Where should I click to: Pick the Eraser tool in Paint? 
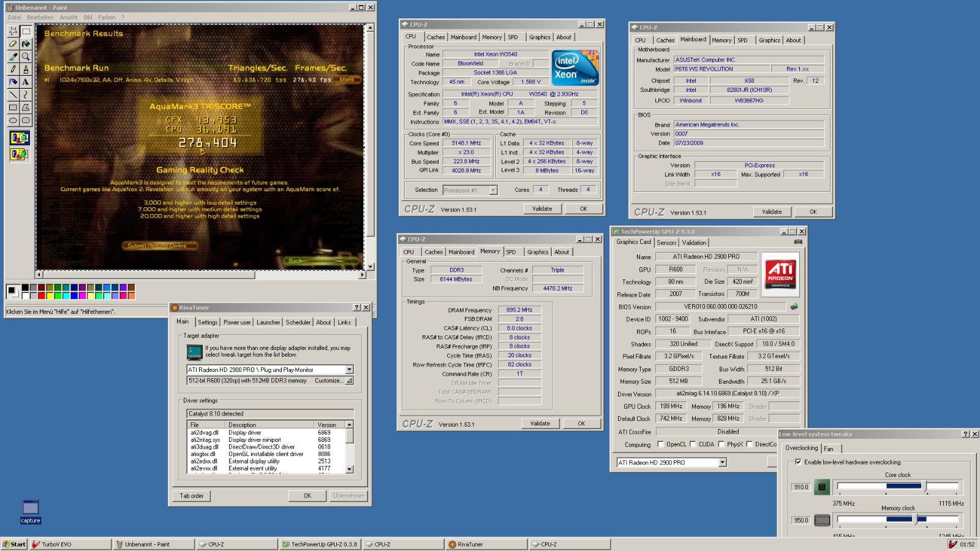[x=13, y=44]
